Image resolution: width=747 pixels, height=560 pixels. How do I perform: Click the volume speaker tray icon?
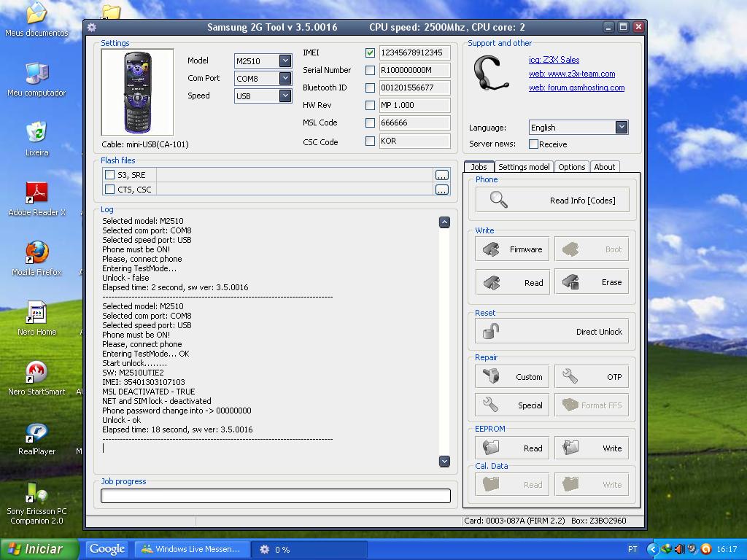pyautogui.click(x=679, y=549)
